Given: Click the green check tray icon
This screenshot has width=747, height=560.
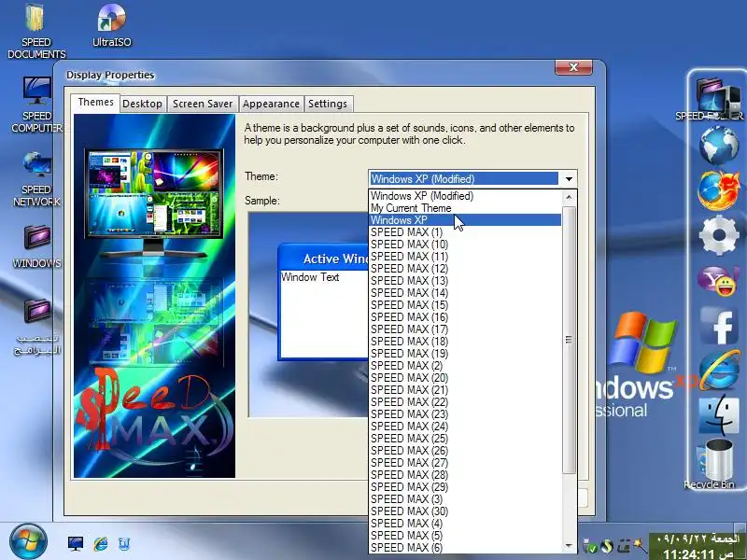Looking at the screenshot, I should tap(590, 546).
